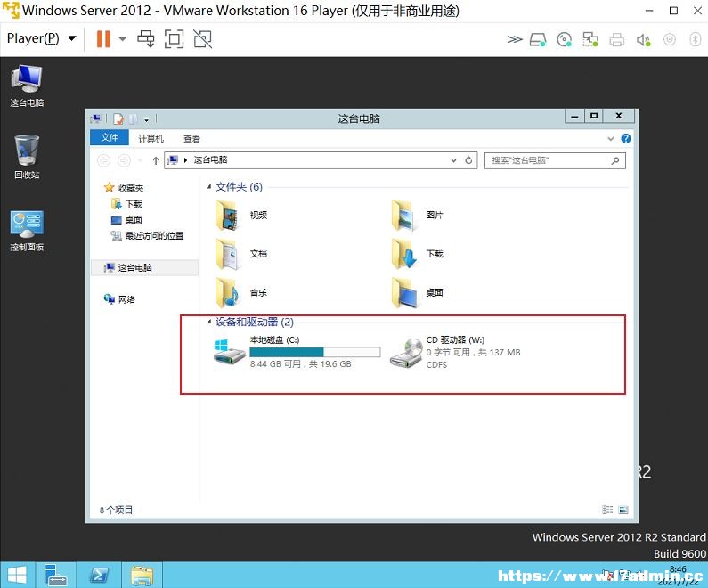The image size is (708, 588).
Task: Select 网络 in navigation pane
Action: 119,299
